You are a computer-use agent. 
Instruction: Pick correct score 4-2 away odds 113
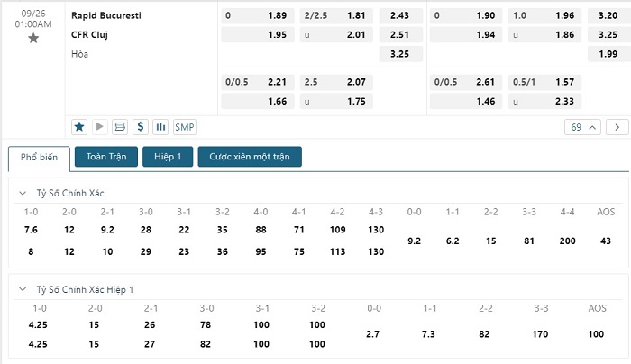point(337,251)
